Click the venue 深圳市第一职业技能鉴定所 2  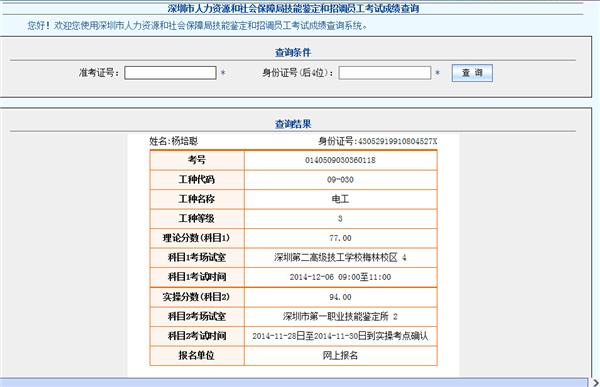(340, 317)
